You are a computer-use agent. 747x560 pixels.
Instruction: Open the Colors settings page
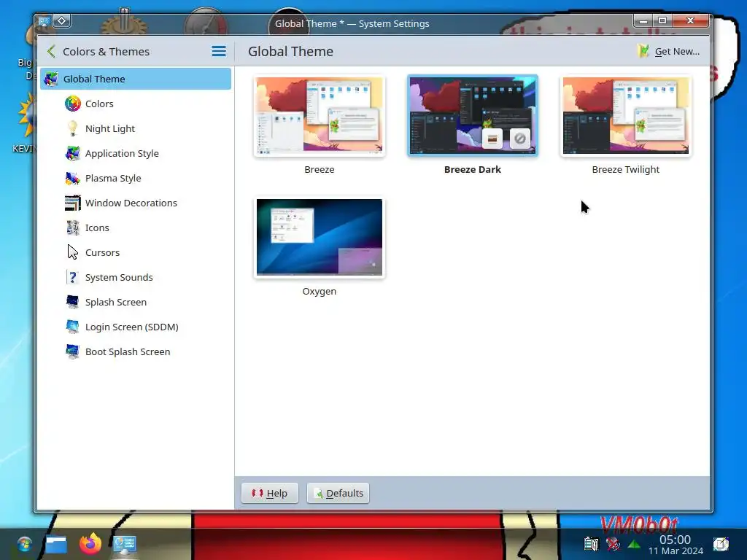point(135,104)
